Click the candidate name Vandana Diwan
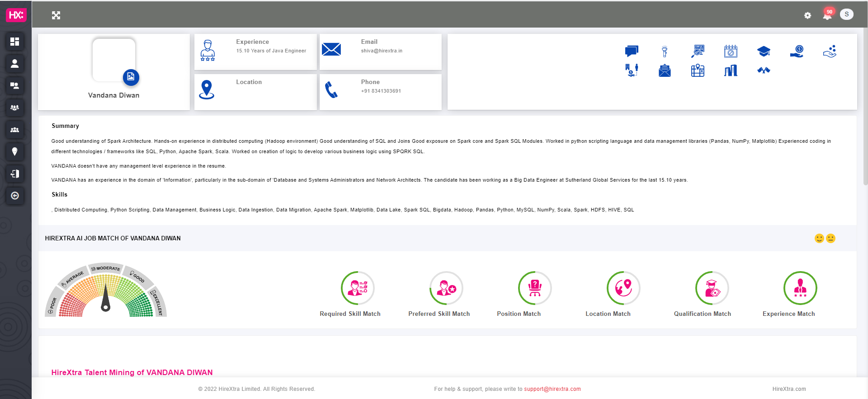The image size is (868, 399). [114, 95]
